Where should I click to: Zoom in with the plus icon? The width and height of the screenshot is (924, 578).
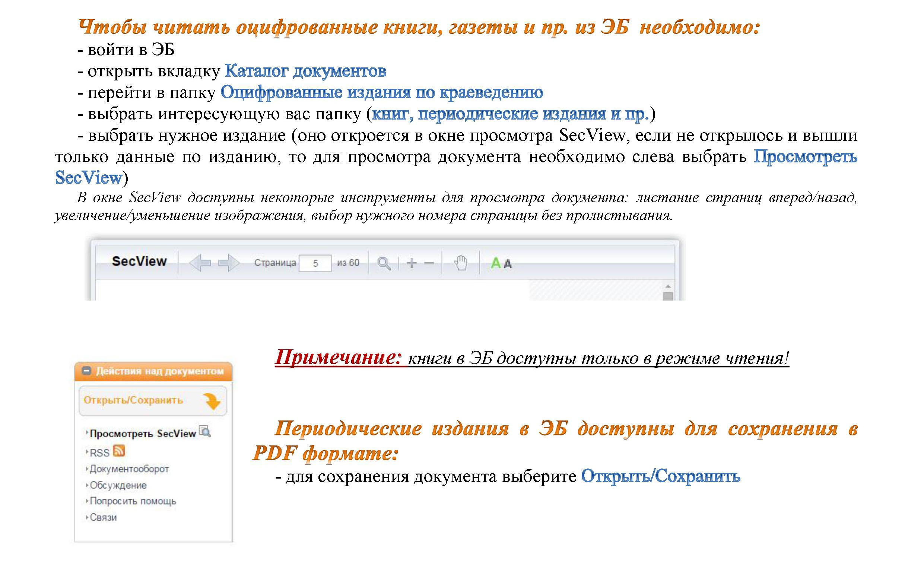point(411,263)
